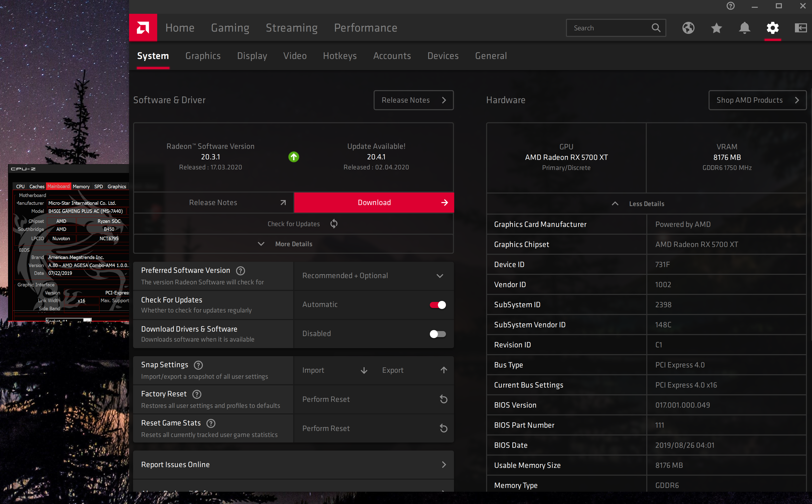Image resolution: width=812 pixels, height=504 pixels.
Task: Switch to the Display tab
Action: point(252,56)
